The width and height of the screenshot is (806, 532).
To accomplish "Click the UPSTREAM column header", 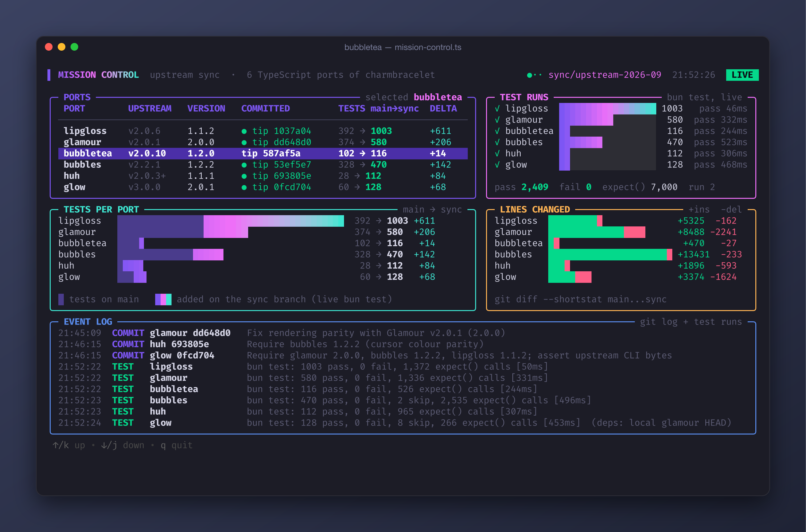I will click(x=150, y=109).
